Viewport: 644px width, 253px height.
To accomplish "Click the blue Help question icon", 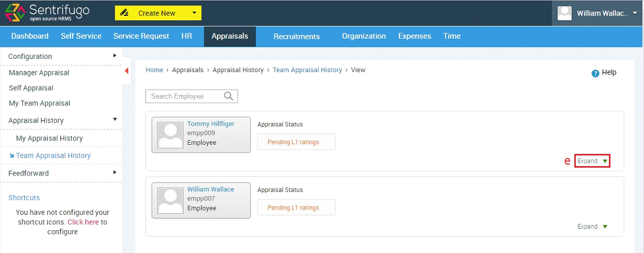I will pos(595,73).
